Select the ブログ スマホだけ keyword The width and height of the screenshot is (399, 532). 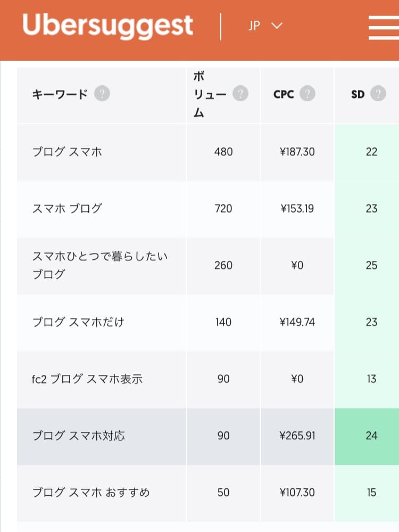click(78, 322)
